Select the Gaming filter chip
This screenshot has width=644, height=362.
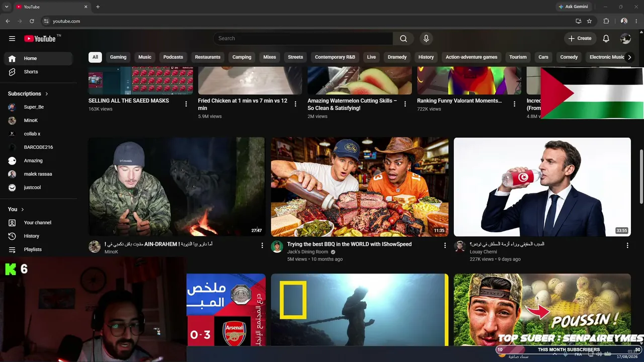[x=118, y=57]
